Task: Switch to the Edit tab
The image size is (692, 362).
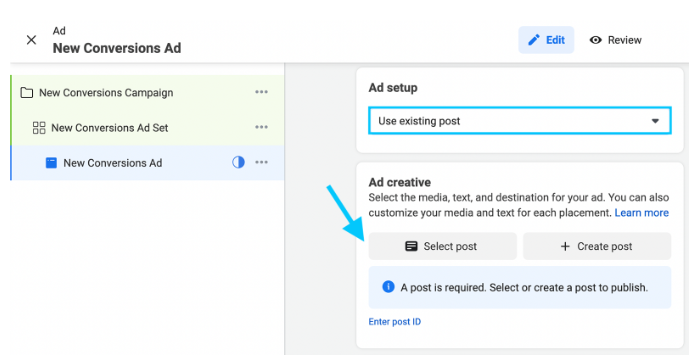Action: 546,40
